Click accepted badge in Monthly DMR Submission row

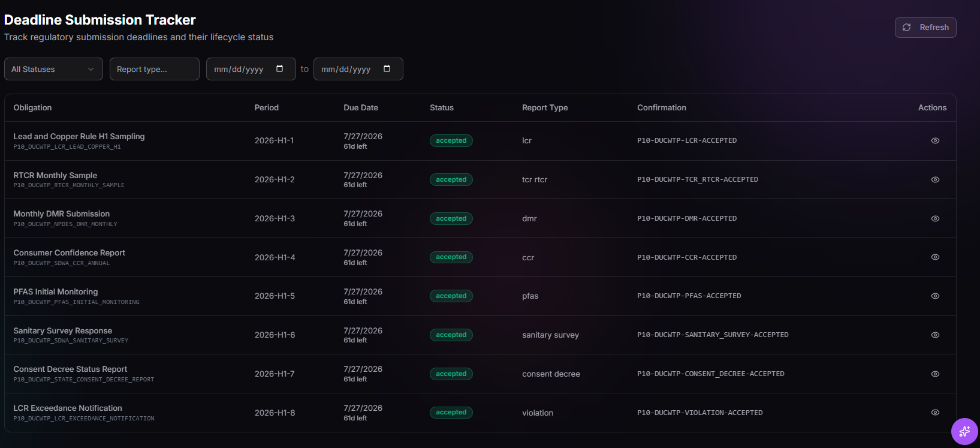point(451,219)
